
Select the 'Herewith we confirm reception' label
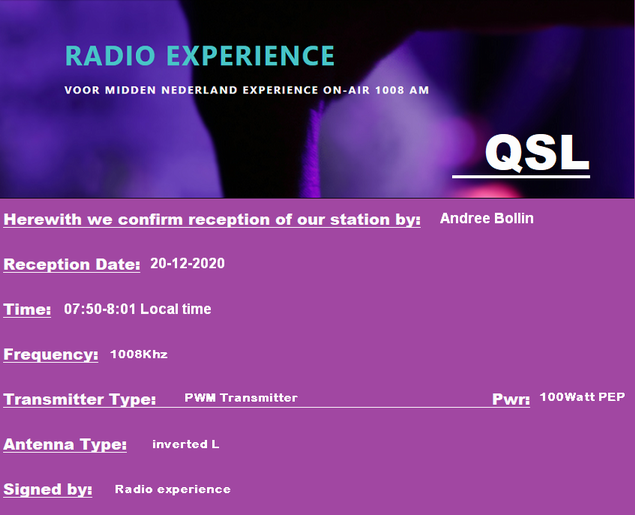(x=212, y=219)
